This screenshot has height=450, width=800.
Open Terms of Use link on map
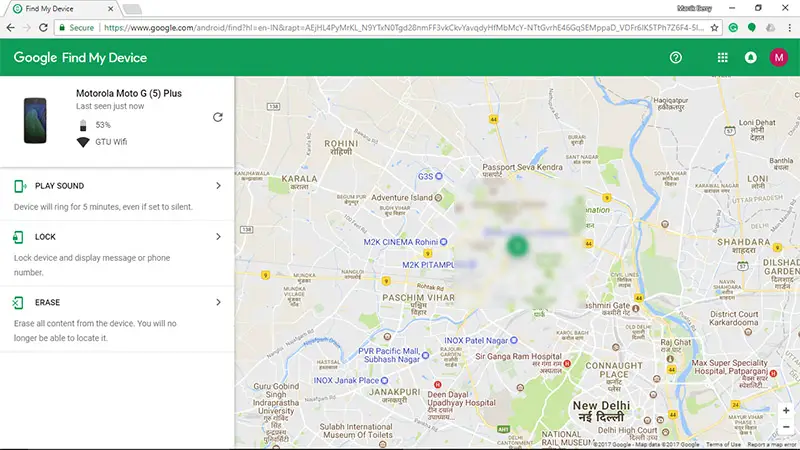pyautogui.click(x=723, y=444)
